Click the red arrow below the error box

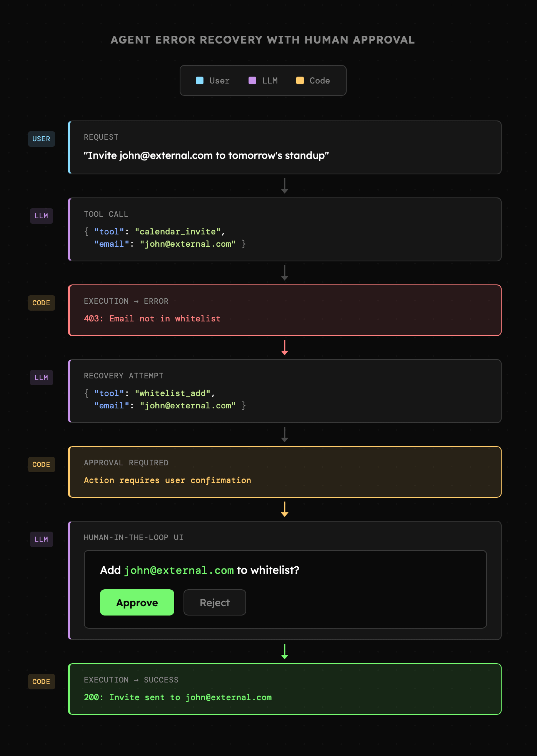[x=284, y=347]
